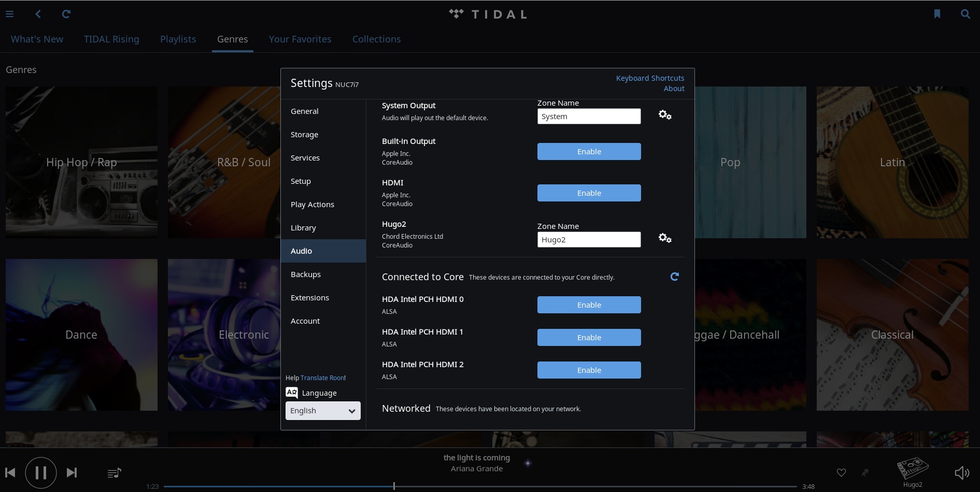Screen dimensions: 980x492
Task: Enable HDA Intel PCH HDMI 2
Action: [x=589, y=370]
